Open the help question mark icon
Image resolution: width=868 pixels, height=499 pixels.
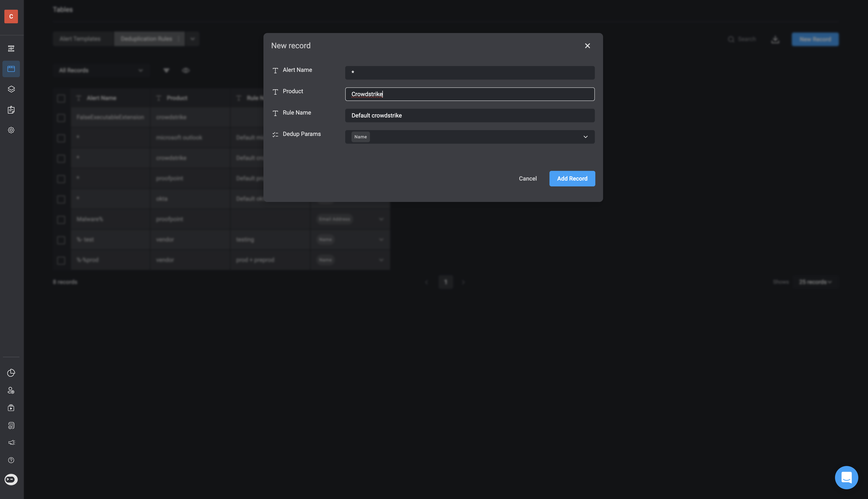point(11,460)
